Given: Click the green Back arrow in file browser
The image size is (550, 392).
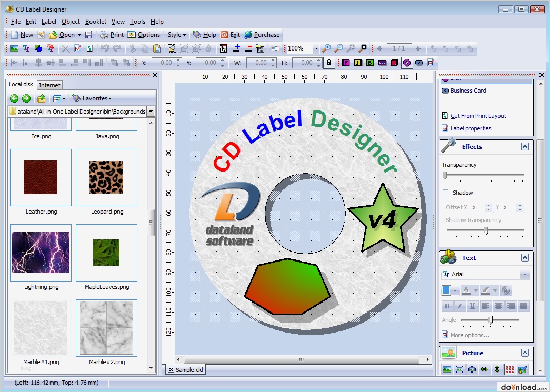Looking at the screenshot, I should [x=14, y=98].
